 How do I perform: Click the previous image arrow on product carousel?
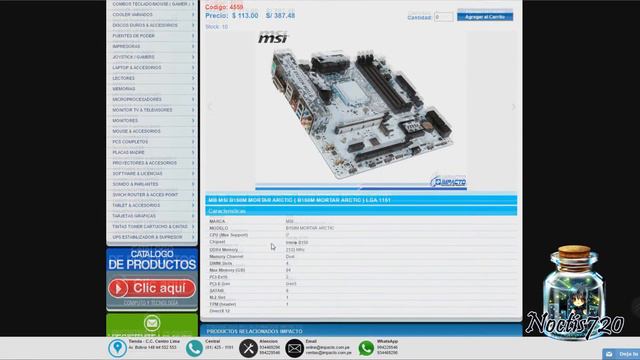coord(210,107)
